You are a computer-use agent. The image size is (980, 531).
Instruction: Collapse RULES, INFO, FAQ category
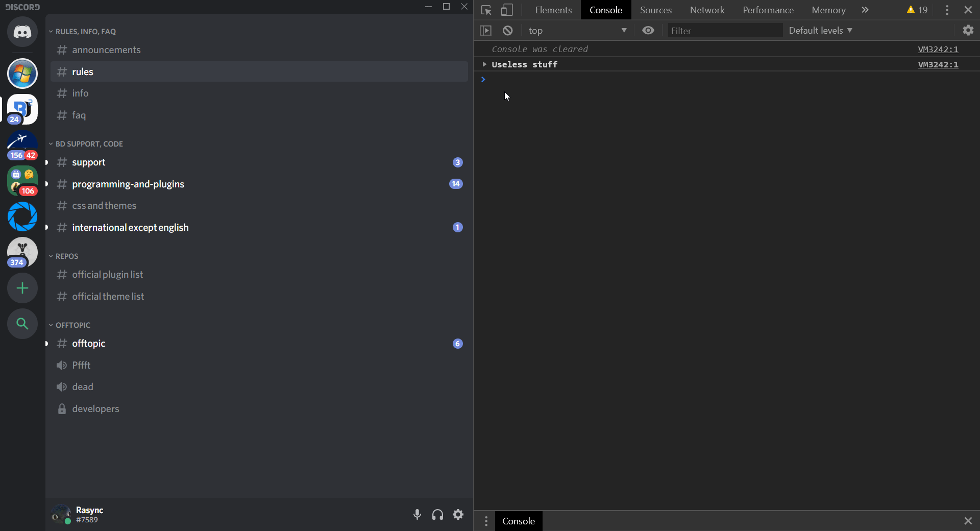[83, 32]
